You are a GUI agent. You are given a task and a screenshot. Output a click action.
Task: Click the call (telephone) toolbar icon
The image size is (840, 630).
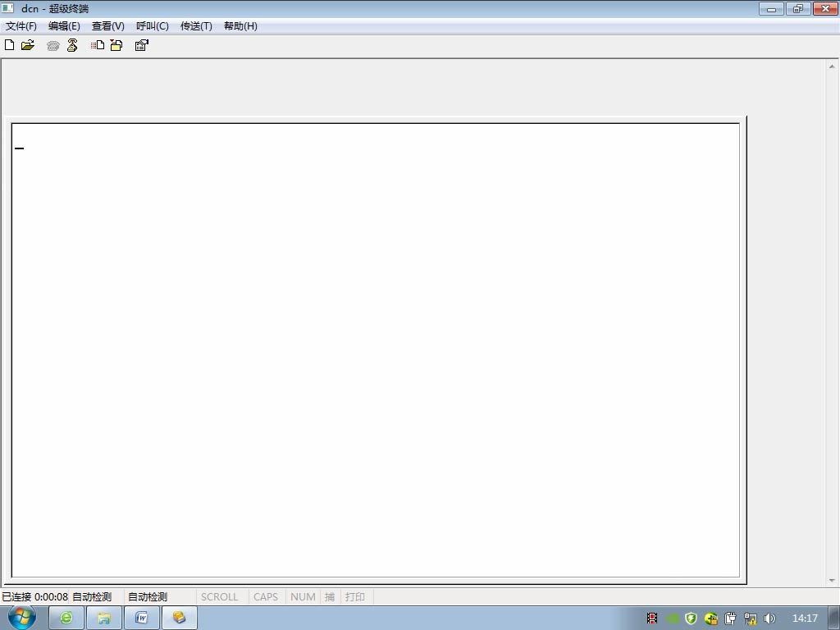pyautogui.click(x=53, y=46)
